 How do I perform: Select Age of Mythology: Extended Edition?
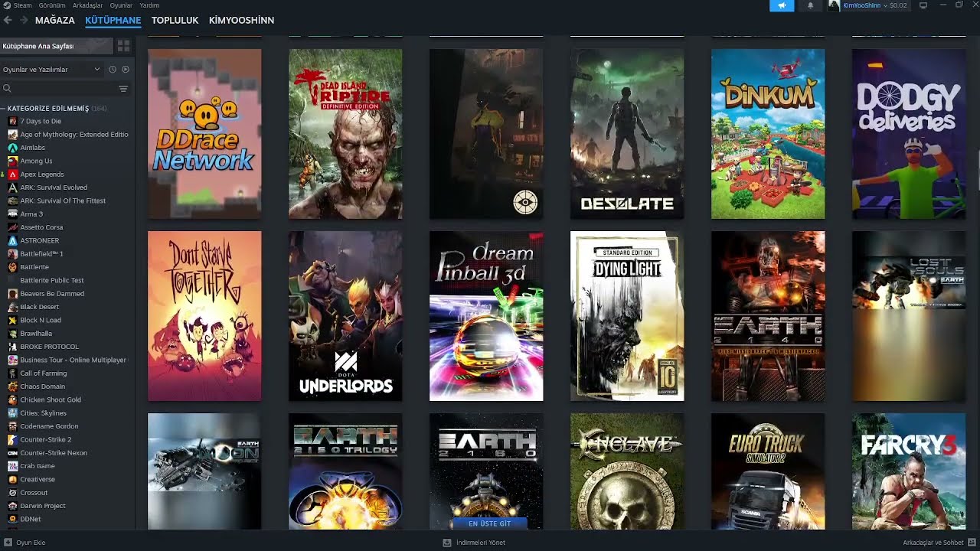coord(74,135)
